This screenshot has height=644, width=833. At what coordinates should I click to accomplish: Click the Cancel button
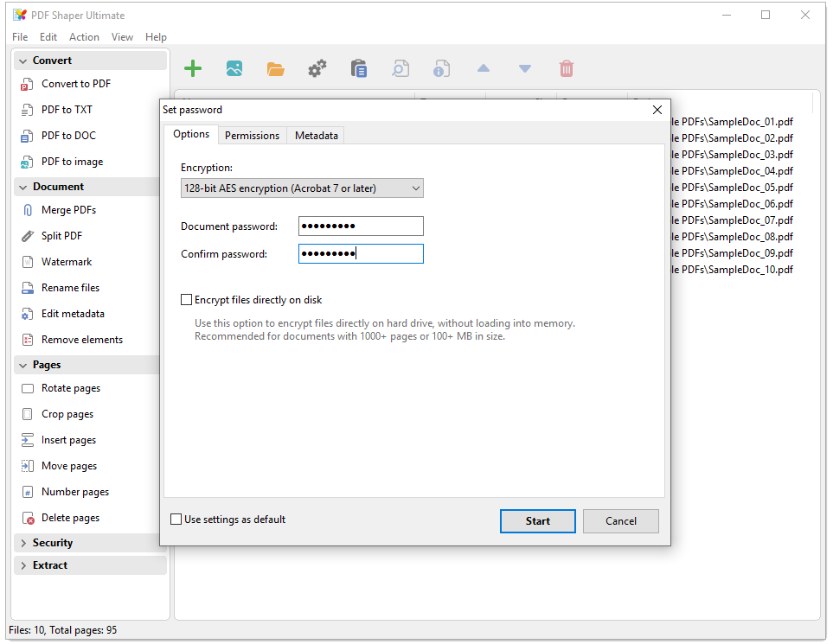pyautogui.click(x=620, y=521)
